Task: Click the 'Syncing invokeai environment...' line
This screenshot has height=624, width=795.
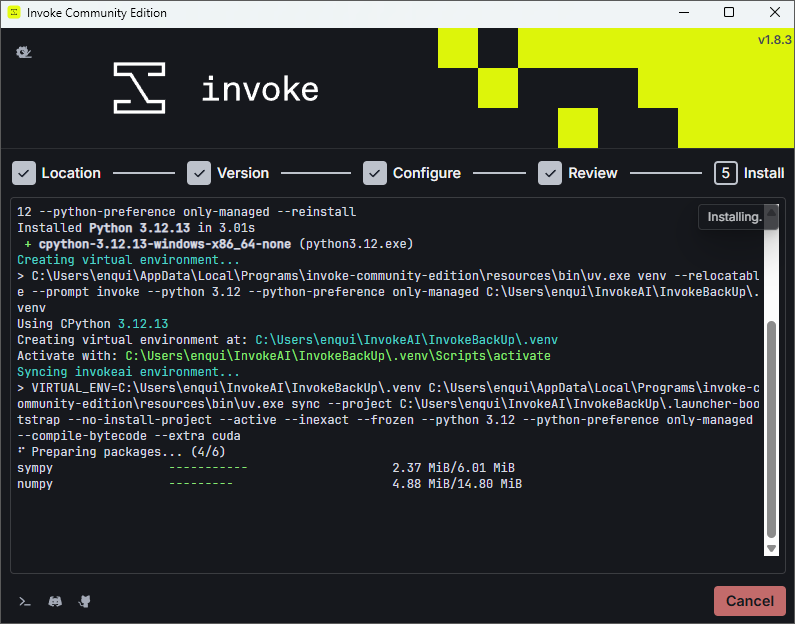Action: click(128, 372)
